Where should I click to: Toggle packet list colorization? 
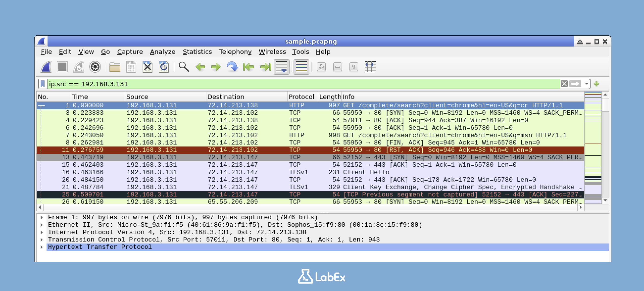tap(301, 67)
